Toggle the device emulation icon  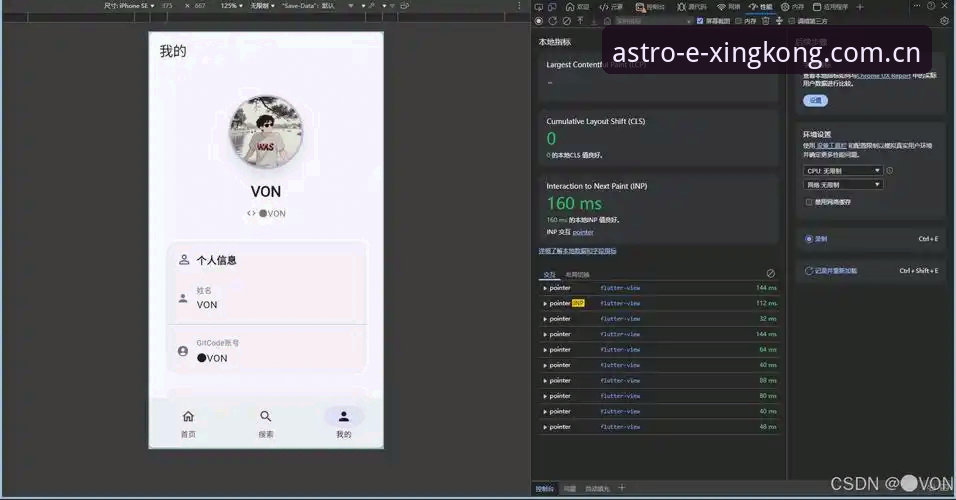(x=552, y=7)
